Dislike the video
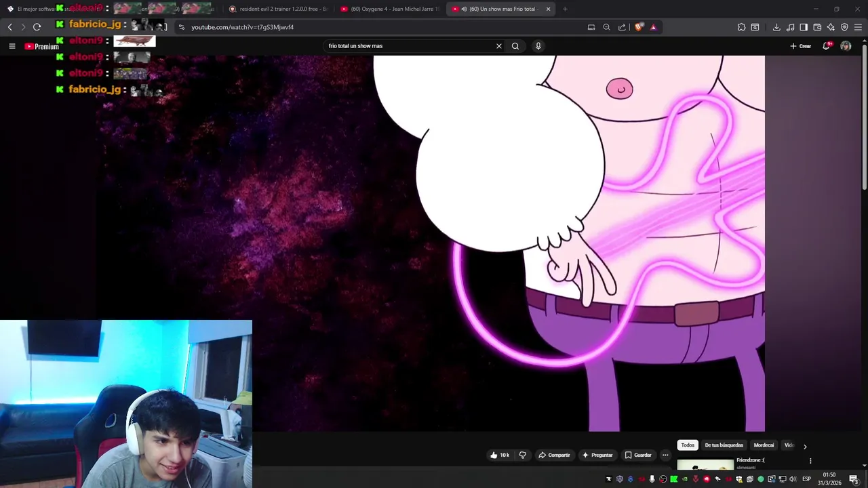868x488 pixels. click(x=523, y=455)
